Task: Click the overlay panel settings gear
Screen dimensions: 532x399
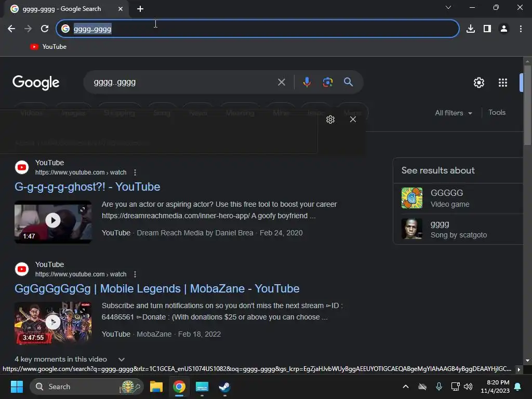Action: point(330,119)
